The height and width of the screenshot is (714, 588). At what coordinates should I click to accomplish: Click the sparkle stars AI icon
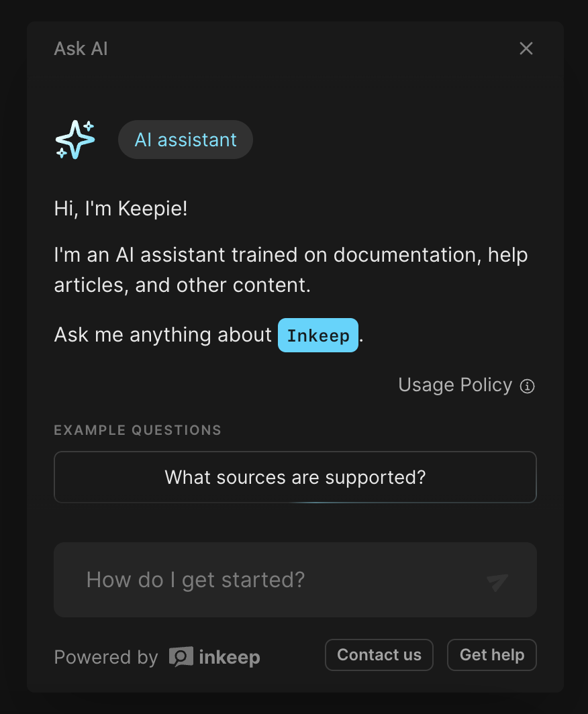[x=75, y=140]
